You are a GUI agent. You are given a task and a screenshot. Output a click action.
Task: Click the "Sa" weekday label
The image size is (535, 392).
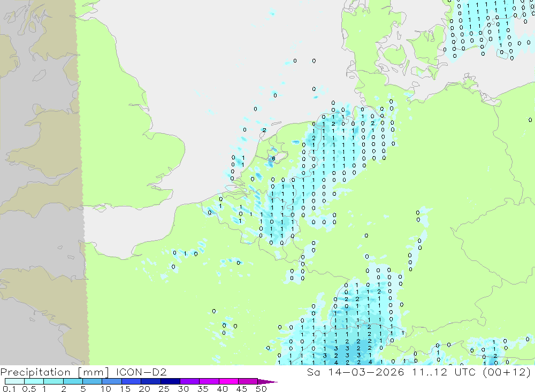[x=314, y=372]
